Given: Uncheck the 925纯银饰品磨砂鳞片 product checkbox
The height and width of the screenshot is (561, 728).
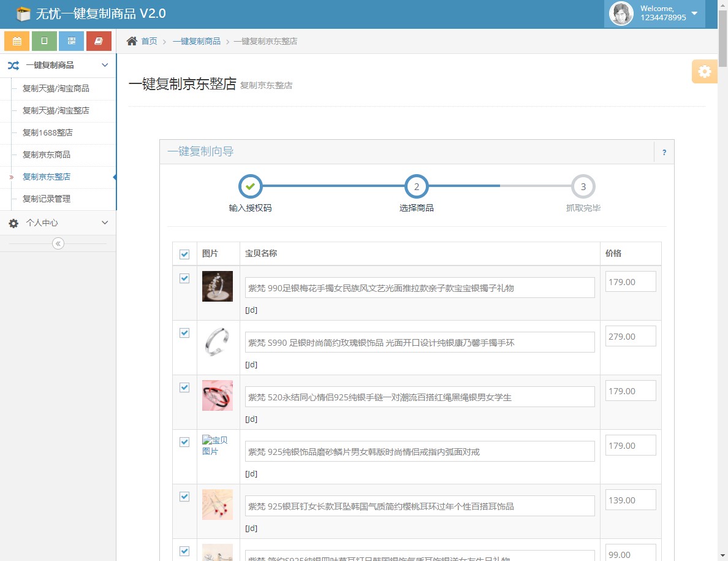Looking at the screenshot, I should 184,441.
